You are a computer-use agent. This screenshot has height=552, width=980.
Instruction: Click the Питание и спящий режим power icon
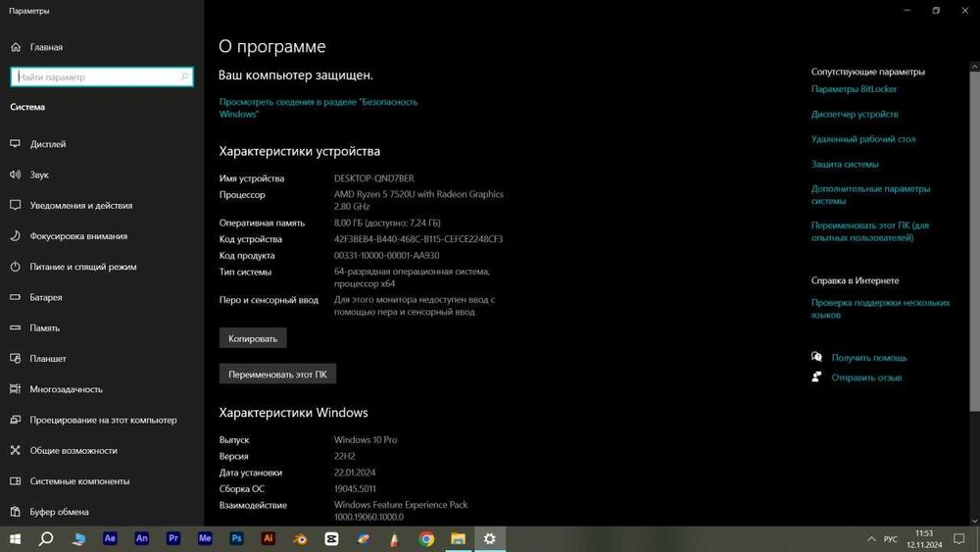pyautogui.click(x=16, y=267)
